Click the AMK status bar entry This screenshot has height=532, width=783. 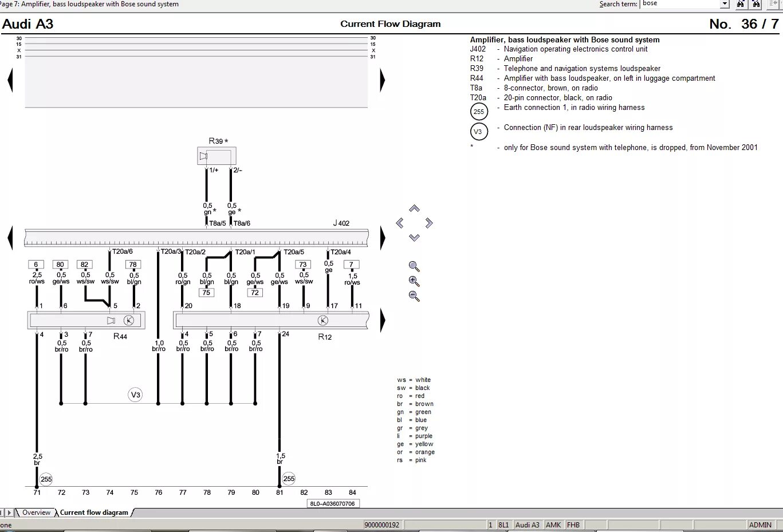click(553, 525)
